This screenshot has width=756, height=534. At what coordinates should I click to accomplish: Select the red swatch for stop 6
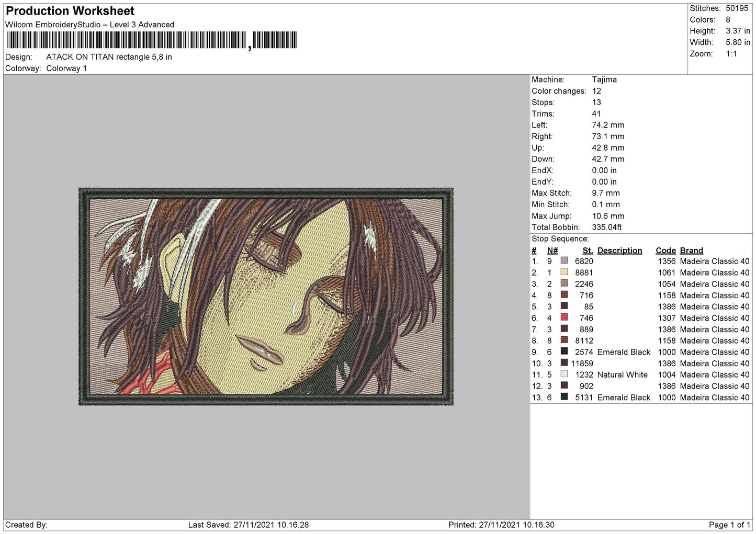point(564,317)
